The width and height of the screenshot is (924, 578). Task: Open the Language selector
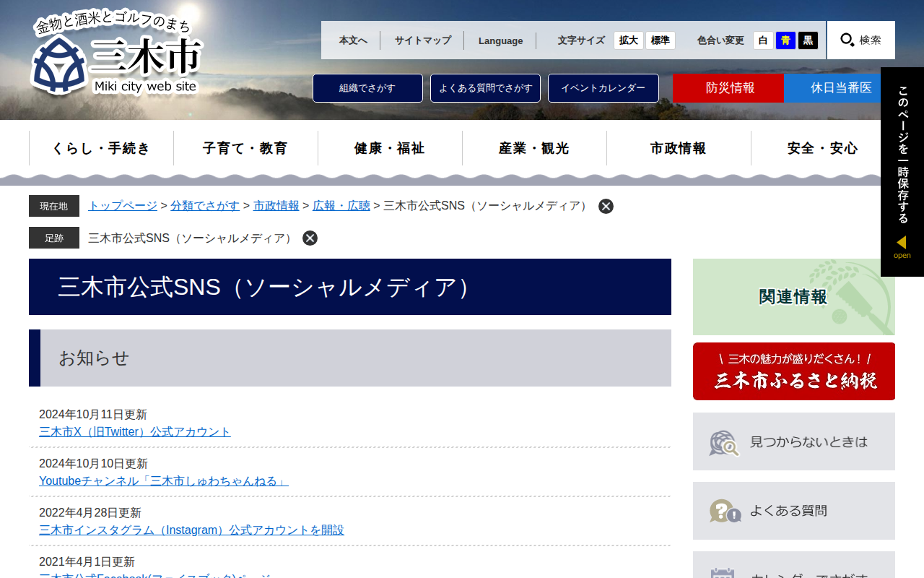500,40
